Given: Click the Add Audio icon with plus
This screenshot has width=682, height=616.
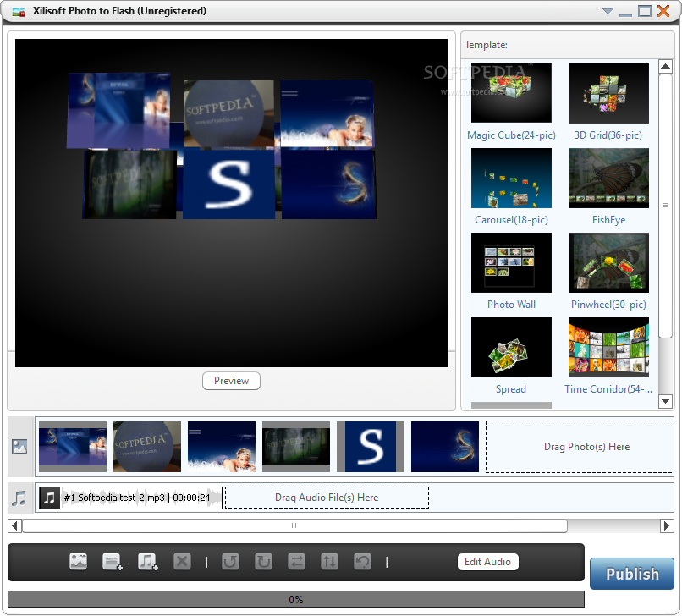Looking at the screenshot, I should point(147,561).
